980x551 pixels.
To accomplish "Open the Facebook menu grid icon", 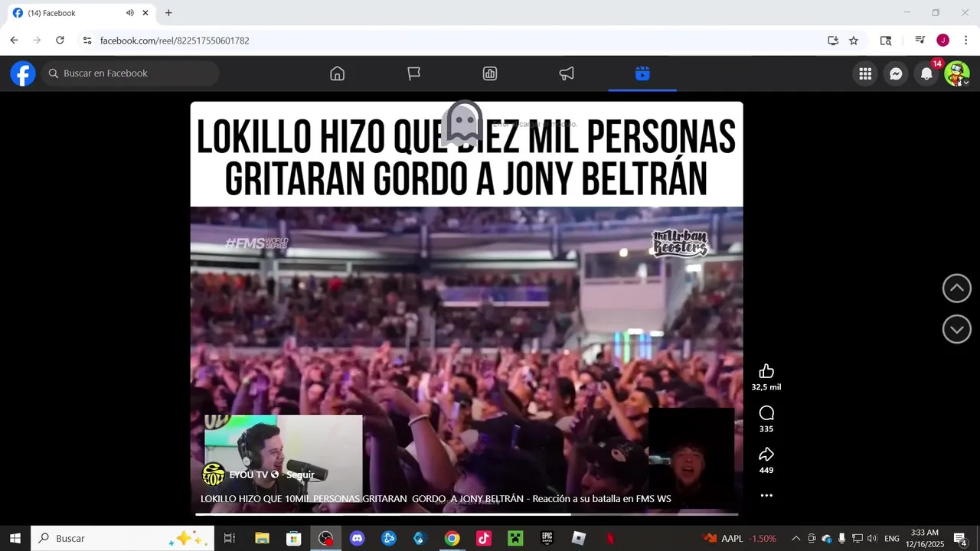I will [x=865, y=73].
